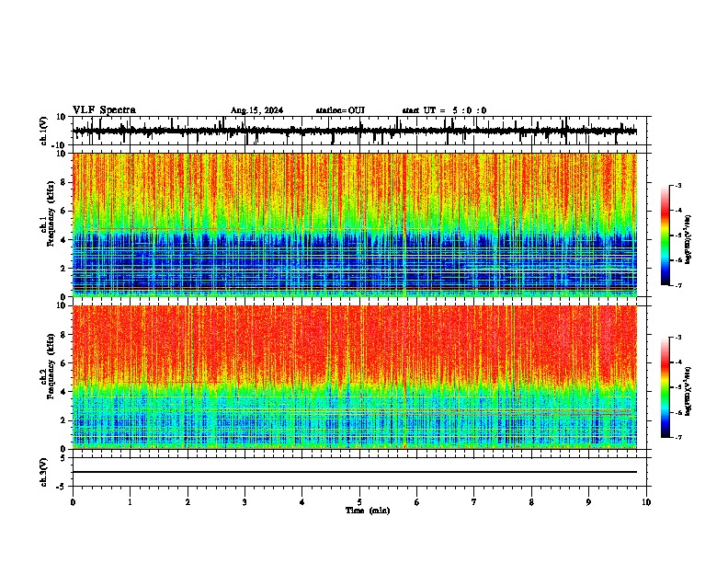The width and height of the screenshot is (728, 563).
Task: Click the time axis tick label "2"
Action: (x=188, y=502)
